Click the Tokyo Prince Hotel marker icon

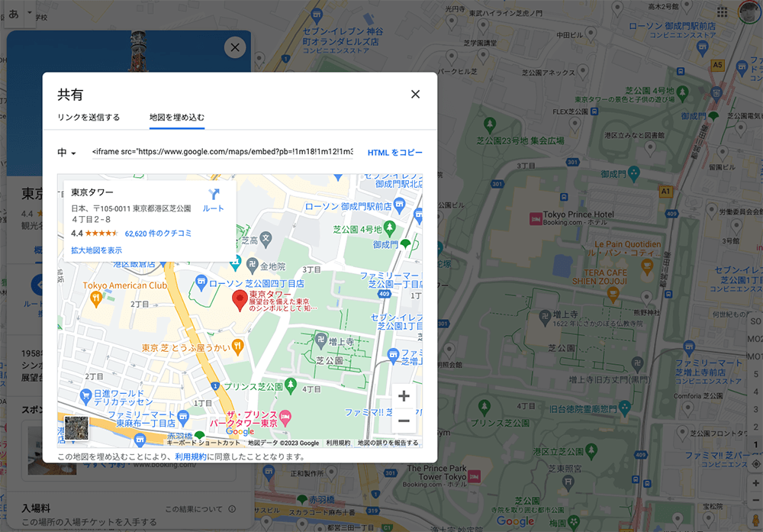(x=536, y=218)
